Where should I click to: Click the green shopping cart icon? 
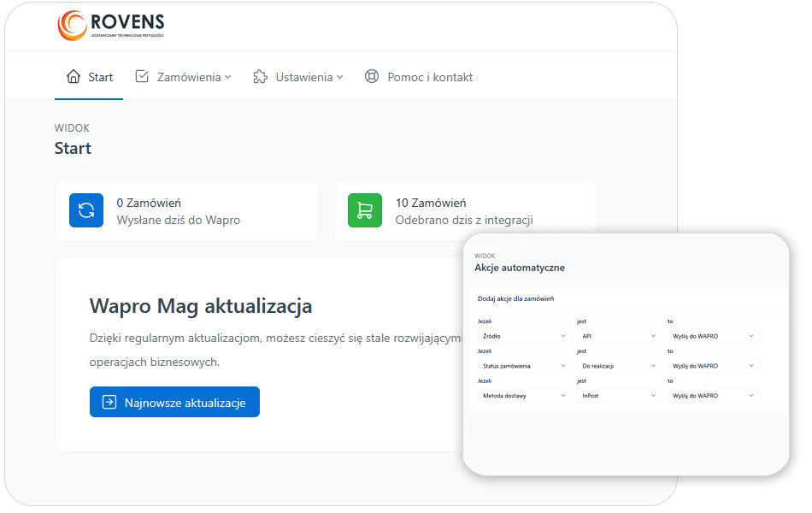click(365, 210)
